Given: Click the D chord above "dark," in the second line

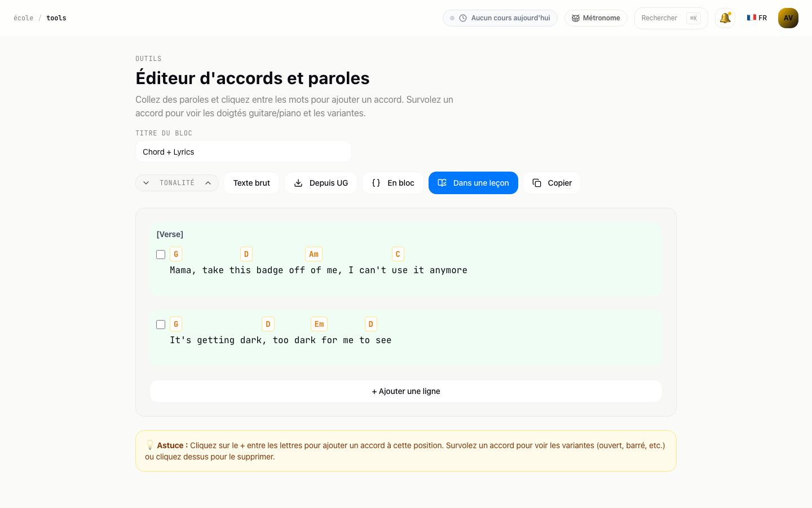Looking at the screenshot, I should 268,324.
